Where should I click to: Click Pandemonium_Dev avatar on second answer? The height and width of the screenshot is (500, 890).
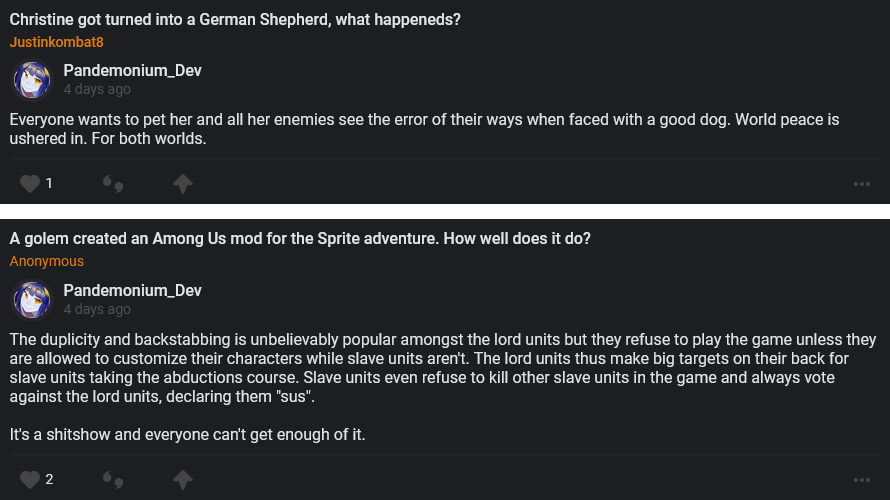coord(31,299)
